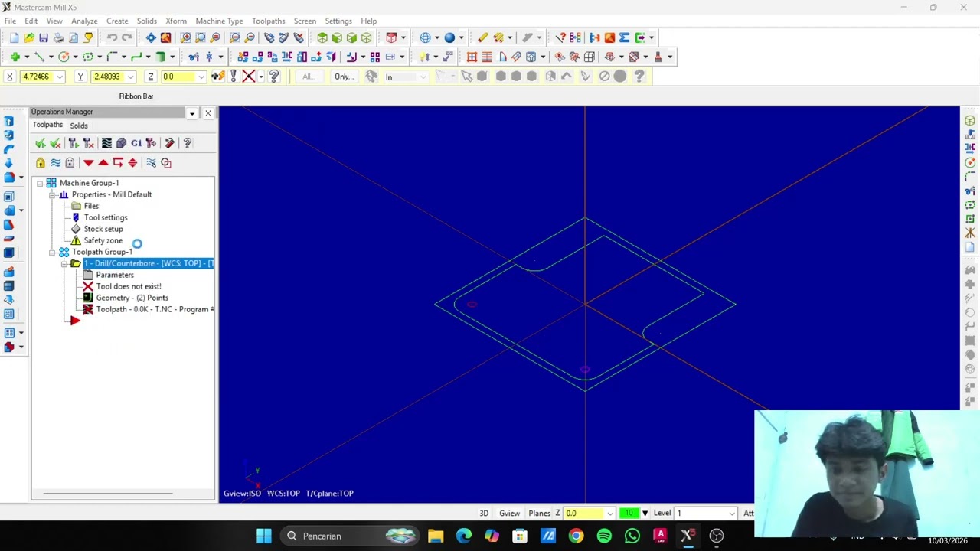
Task: Open the Machine Type menu
Action: [219, 21]
